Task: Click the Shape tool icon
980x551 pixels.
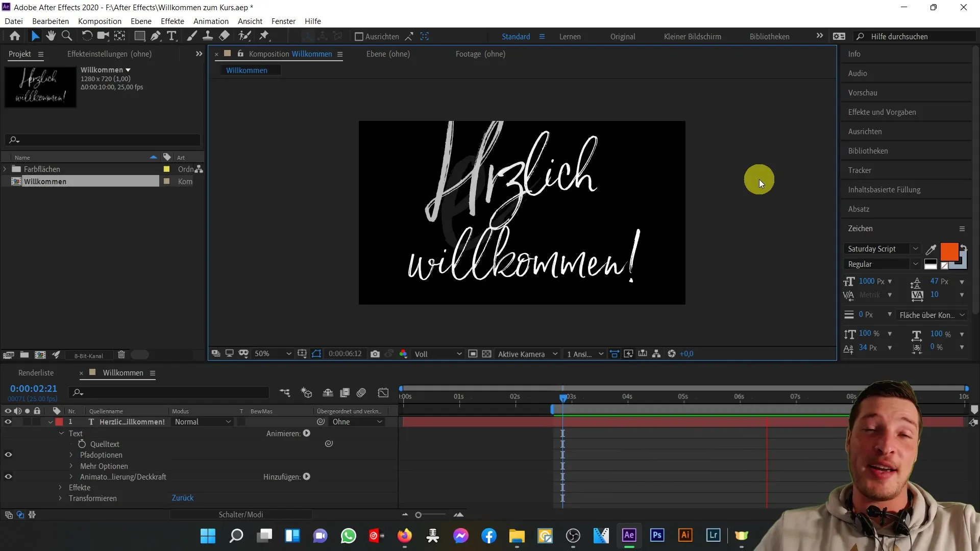Action: pos(139,36)
